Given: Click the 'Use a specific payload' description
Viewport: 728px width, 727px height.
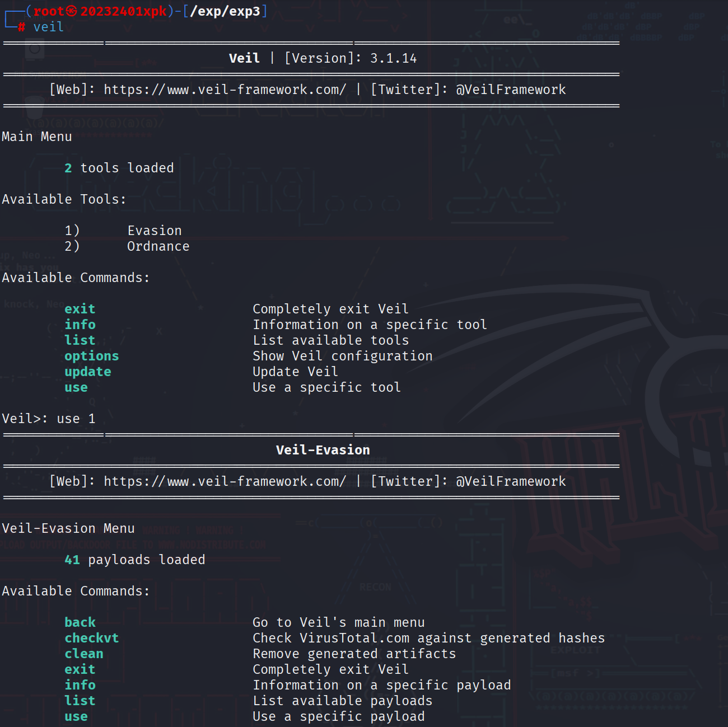Looking at the screenshot, I should 339,716.
